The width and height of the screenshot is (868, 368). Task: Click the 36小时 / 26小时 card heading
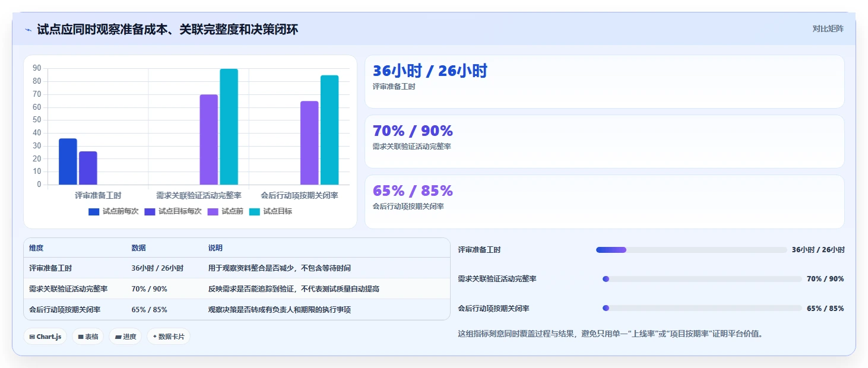click(x=430, y=71)
